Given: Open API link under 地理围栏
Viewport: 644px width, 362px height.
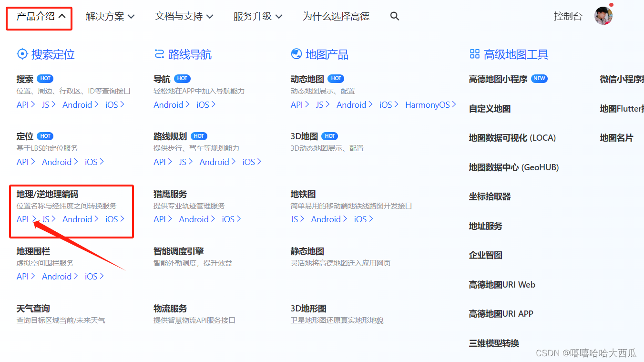Looking at the screenshot, I should pyautogui.click(x=26, y=276).
